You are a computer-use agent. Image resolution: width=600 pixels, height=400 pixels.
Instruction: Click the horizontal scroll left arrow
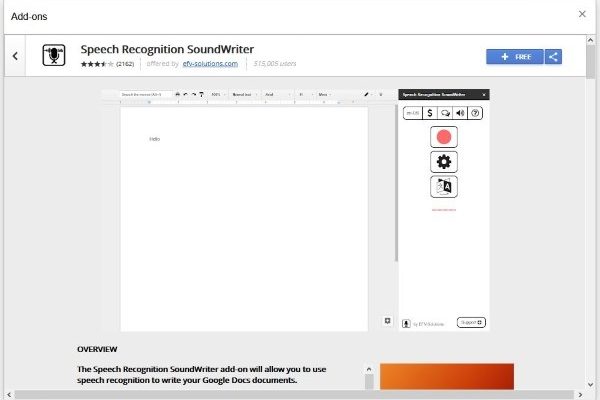(x=9, y=395)
